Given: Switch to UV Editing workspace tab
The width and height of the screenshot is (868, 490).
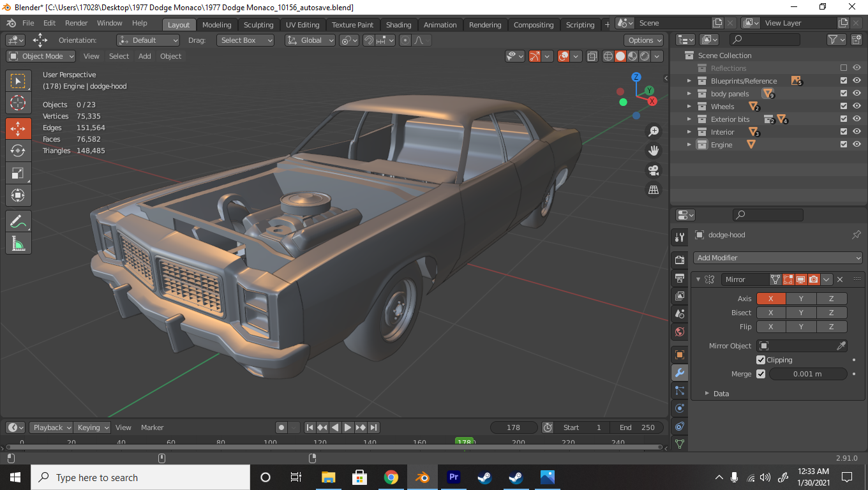Looking at the screenshot, I should point(303,25).
